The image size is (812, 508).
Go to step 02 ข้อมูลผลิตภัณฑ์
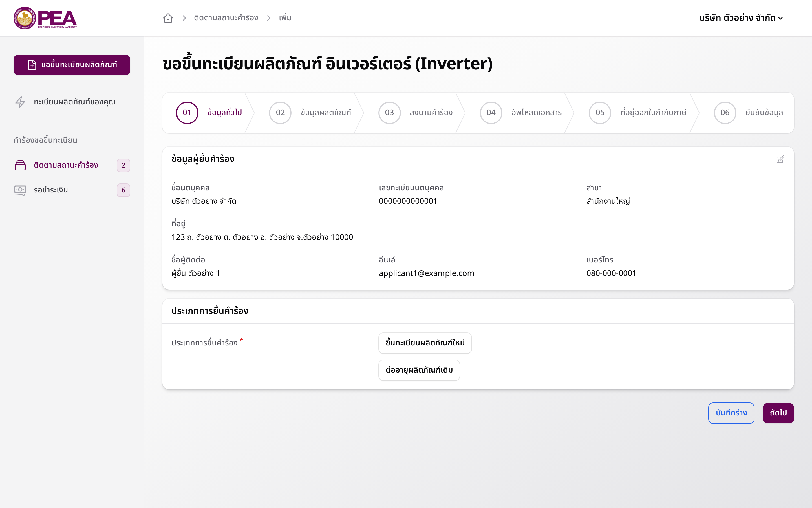tap(310, 113)
